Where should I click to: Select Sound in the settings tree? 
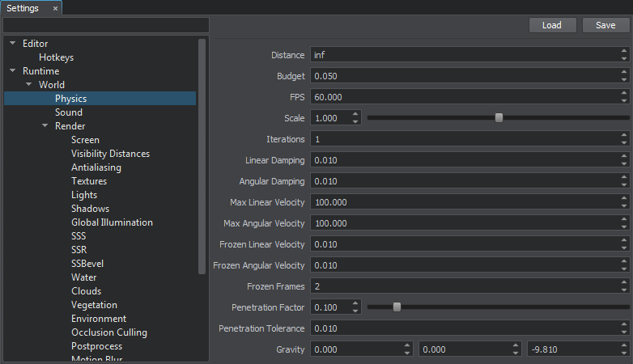tap(69, 112)
